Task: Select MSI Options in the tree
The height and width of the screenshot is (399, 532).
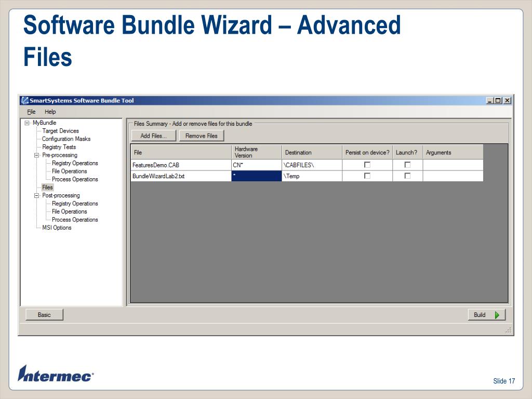Action: click(x=57, y=228)
